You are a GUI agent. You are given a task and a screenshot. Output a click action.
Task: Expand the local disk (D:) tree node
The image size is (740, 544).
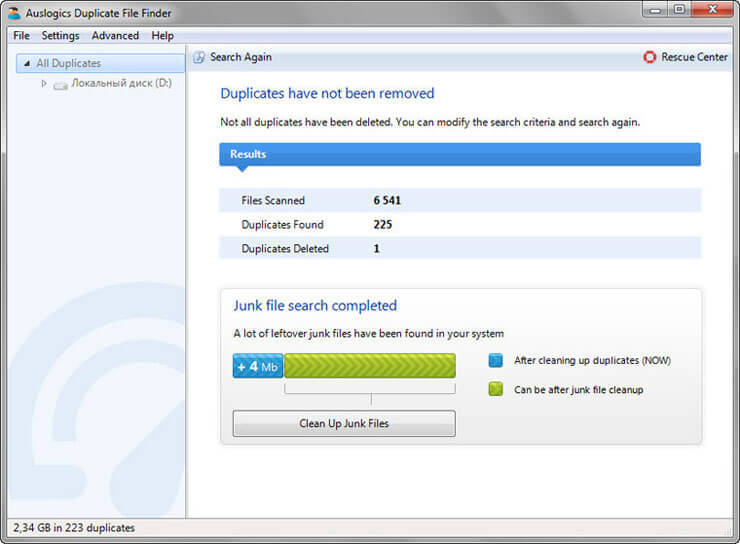pos(44,84)
